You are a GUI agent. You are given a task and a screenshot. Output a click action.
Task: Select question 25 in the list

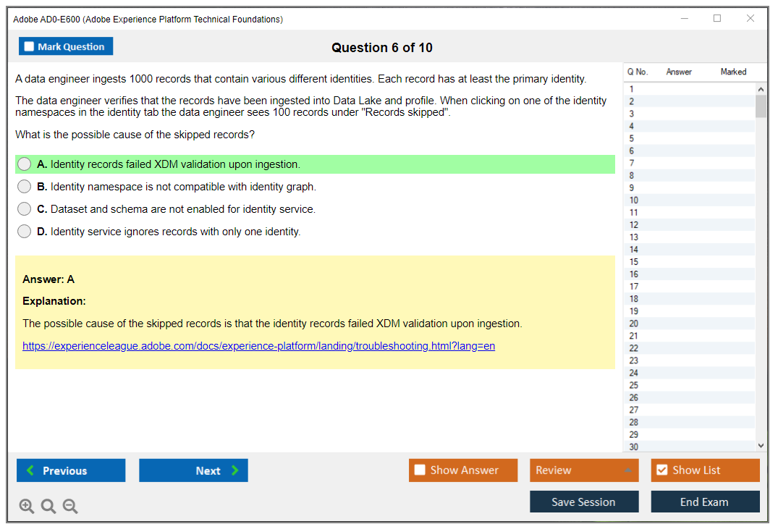pyautogui.click(x=634, y=385)
